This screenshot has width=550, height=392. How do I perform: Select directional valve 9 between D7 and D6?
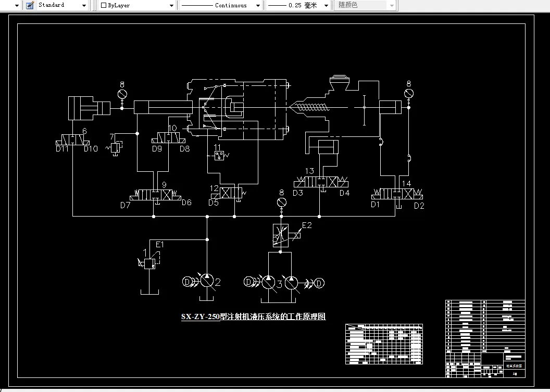click(x=155, y=195)
